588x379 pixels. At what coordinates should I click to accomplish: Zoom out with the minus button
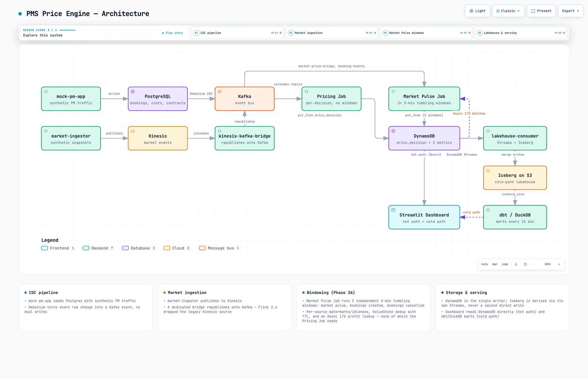[536, 264]
